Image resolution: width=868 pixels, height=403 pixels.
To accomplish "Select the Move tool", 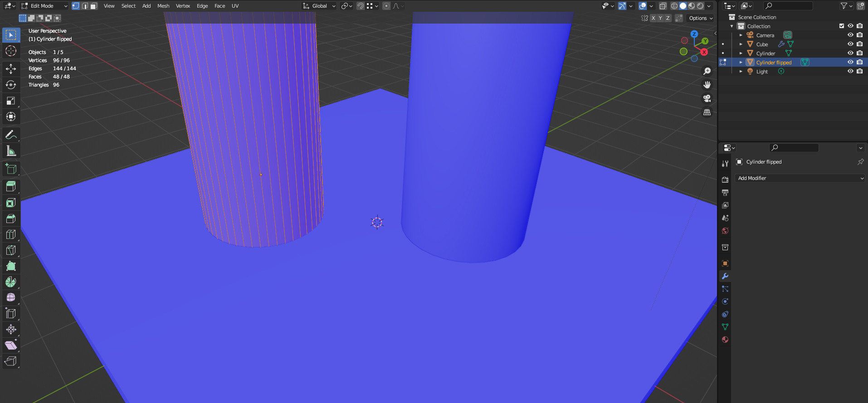I will click(x=11, y=69).
